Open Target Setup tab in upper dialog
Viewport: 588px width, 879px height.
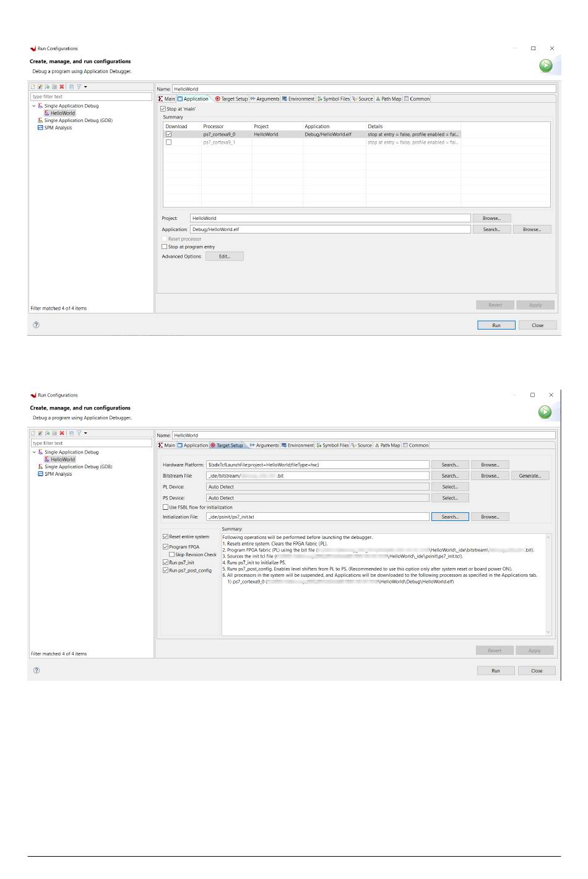coord(231,99)
